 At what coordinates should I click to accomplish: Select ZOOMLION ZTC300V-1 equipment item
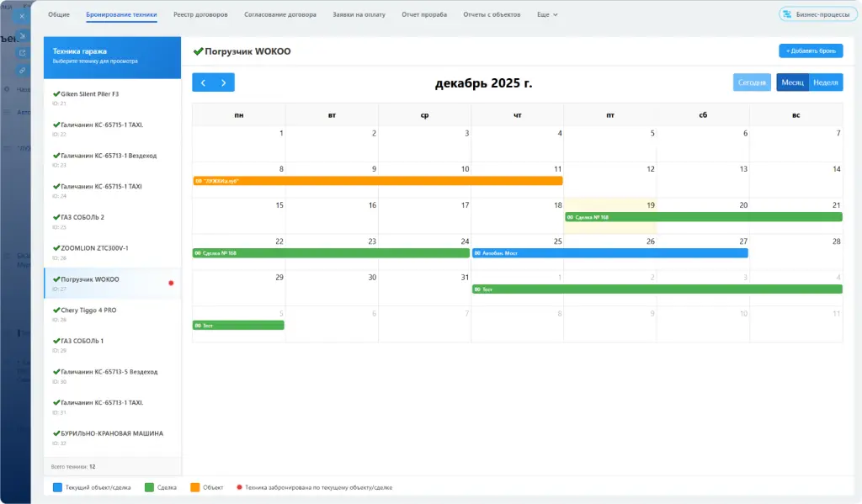(x=94, y=248)
